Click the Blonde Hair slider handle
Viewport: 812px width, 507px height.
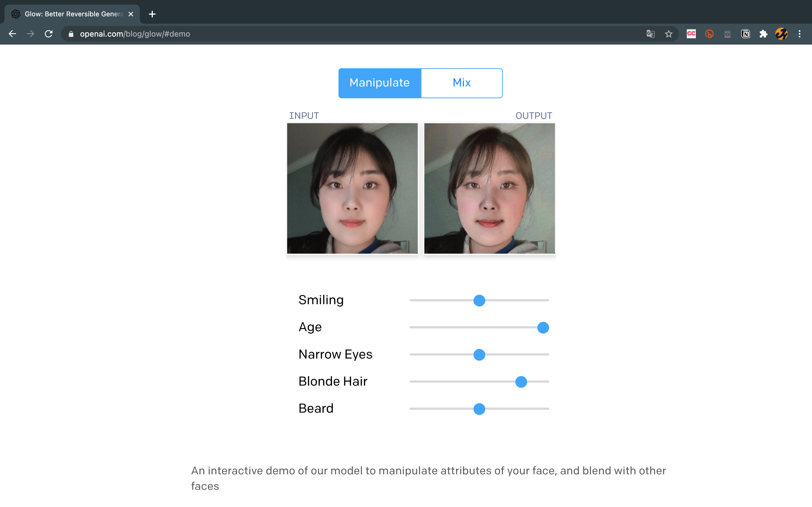tap(521, 382)
